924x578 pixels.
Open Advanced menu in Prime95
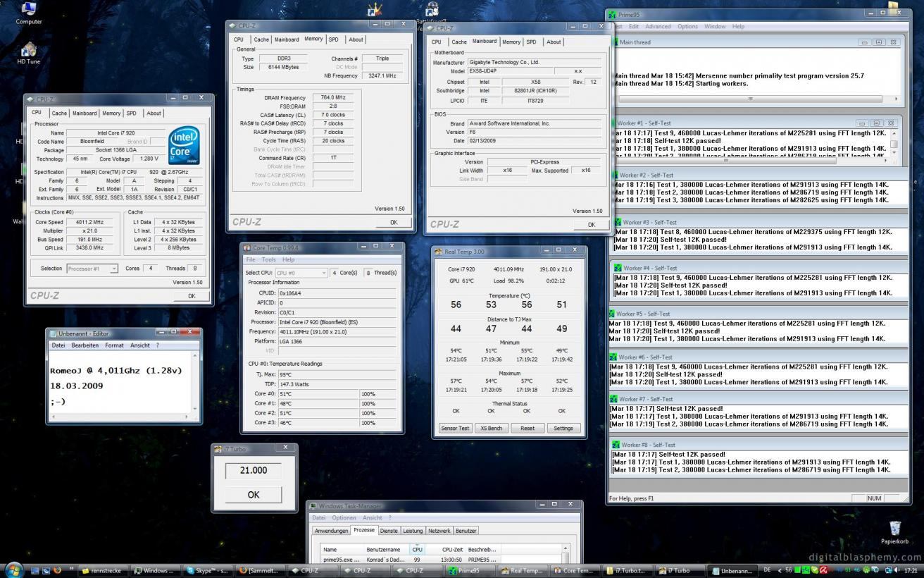click(658, 27)
